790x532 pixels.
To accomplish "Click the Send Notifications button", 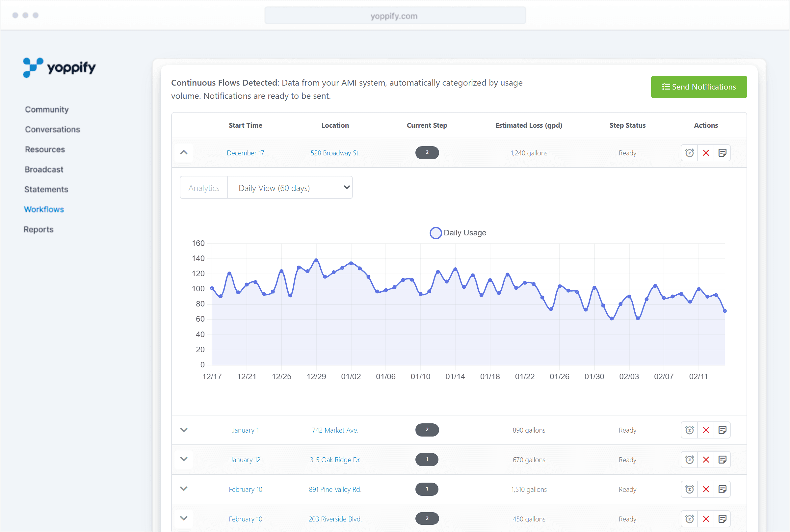I will tap(698, 87).
